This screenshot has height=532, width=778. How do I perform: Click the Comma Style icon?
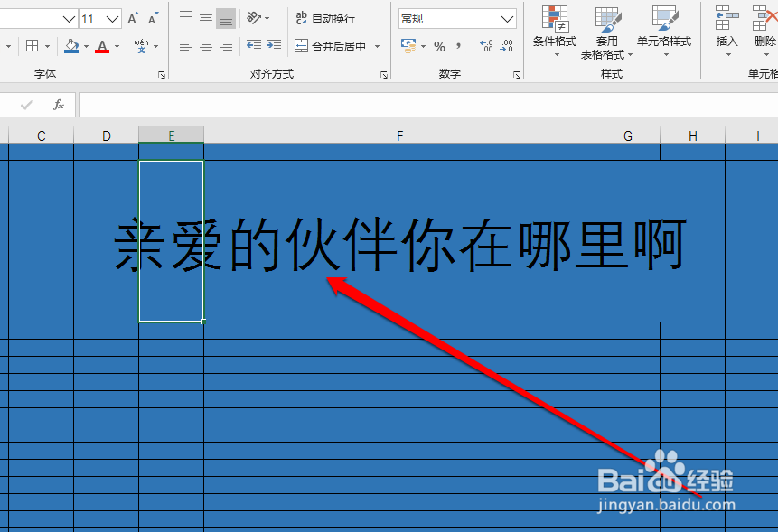[460, 45]
